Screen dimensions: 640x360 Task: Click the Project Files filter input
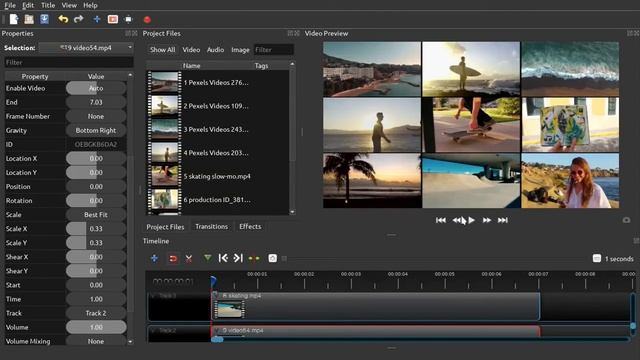(273, 50)
